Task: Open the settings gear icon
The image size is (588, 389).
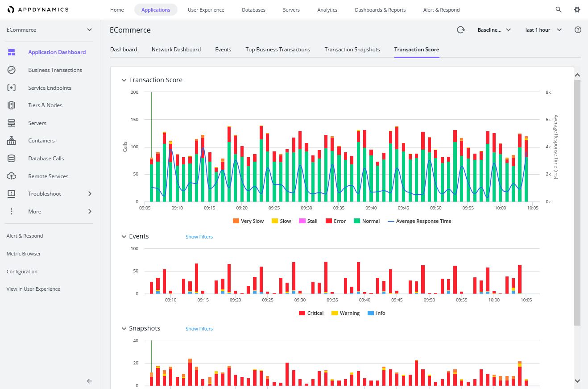Action: point(577,9)
